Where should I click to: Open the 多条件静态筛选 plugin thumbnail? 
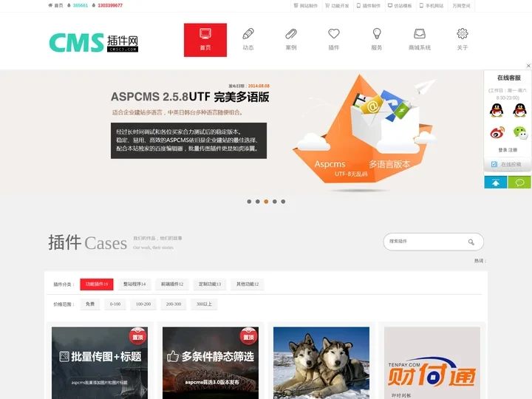pos(211,363)
